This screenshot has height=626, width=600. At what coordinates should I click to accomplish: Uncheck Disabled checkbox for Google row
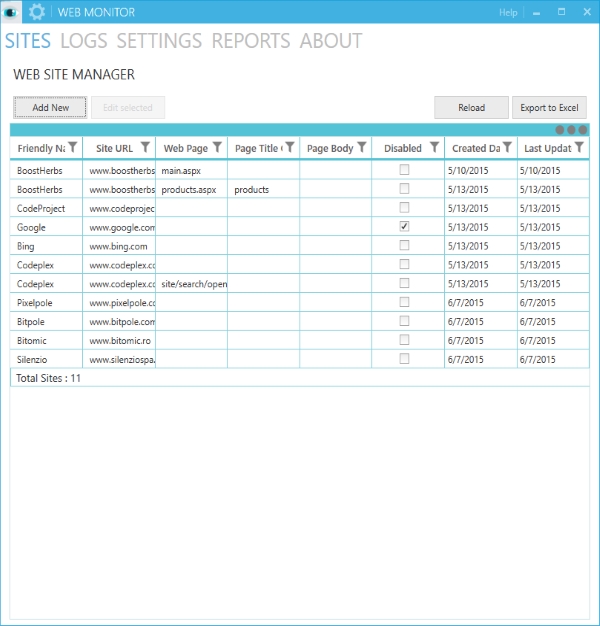pyautogui.click(x=404, y=226)
